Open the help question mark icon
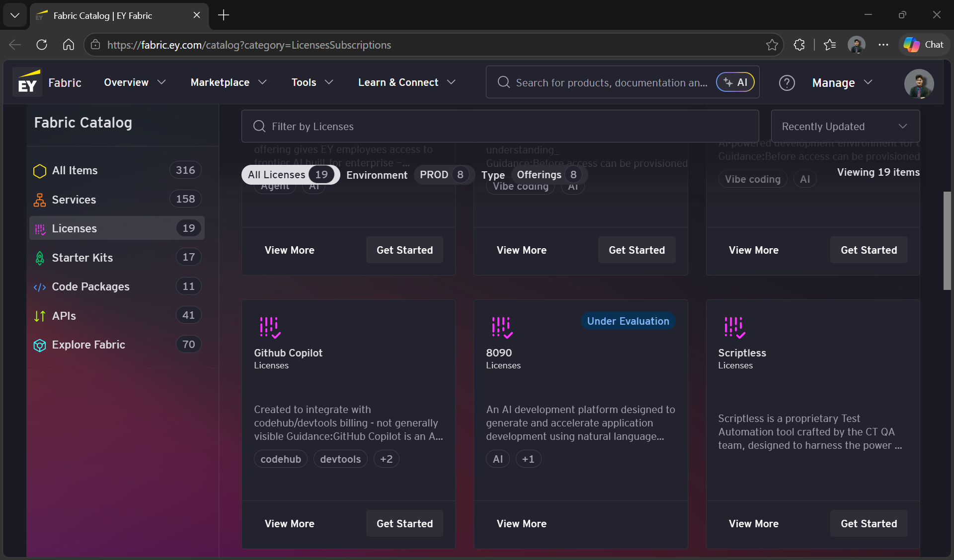This screenshot has width=954, height=560. [x=787, y=83]
